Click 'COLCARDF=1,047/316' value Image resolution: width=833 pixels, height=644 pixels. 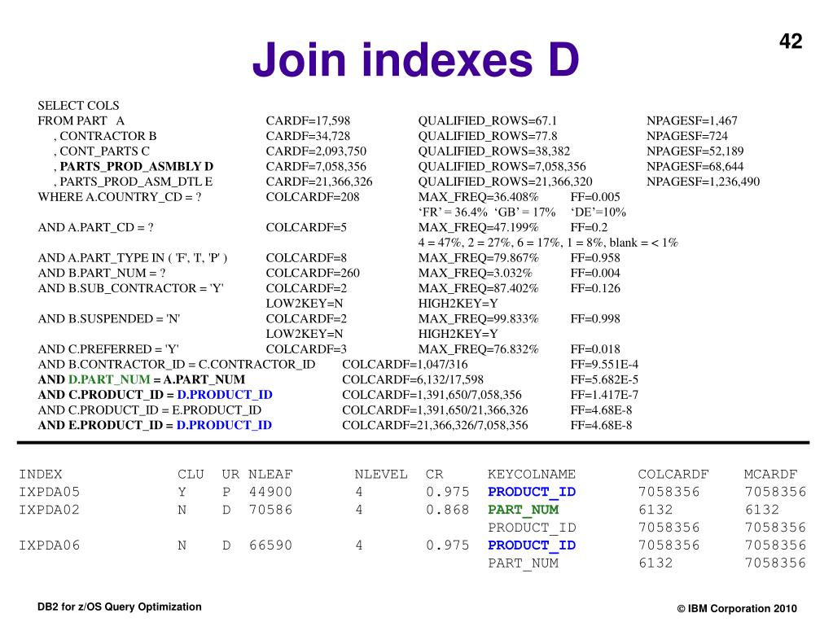405,365
